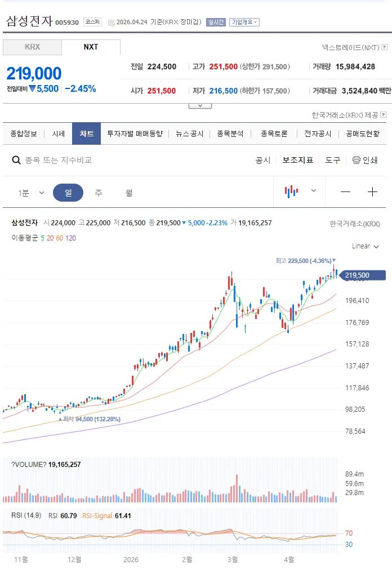
Task: Click the 이동평균 legend label
Action: coord(25,238)
